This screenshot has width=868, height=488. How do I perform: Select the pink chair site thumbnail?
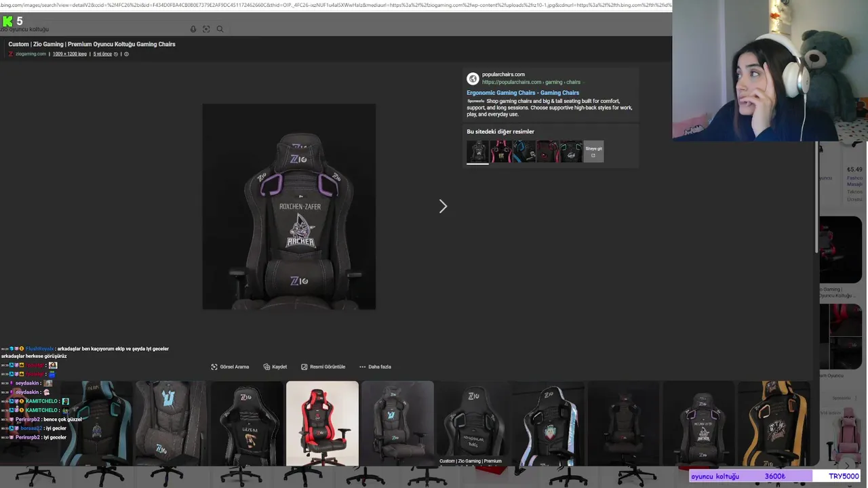[x=501, y=152]
